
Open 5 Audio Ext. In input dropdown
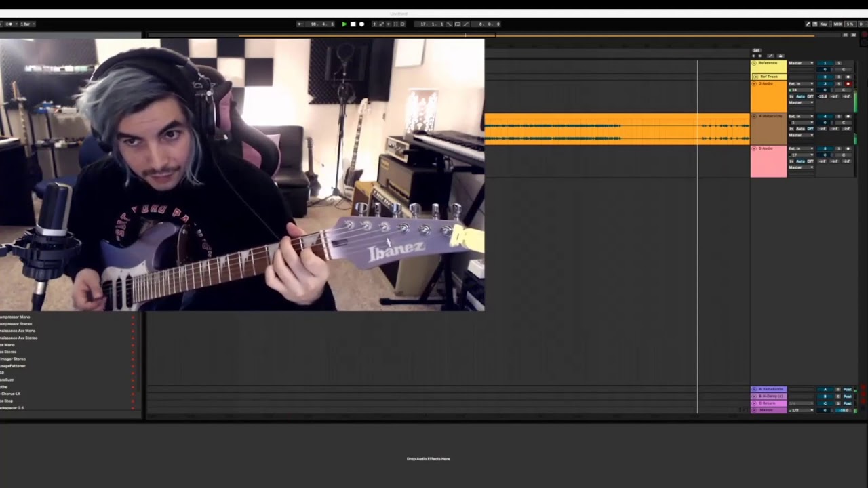click(x=801, y=148)
